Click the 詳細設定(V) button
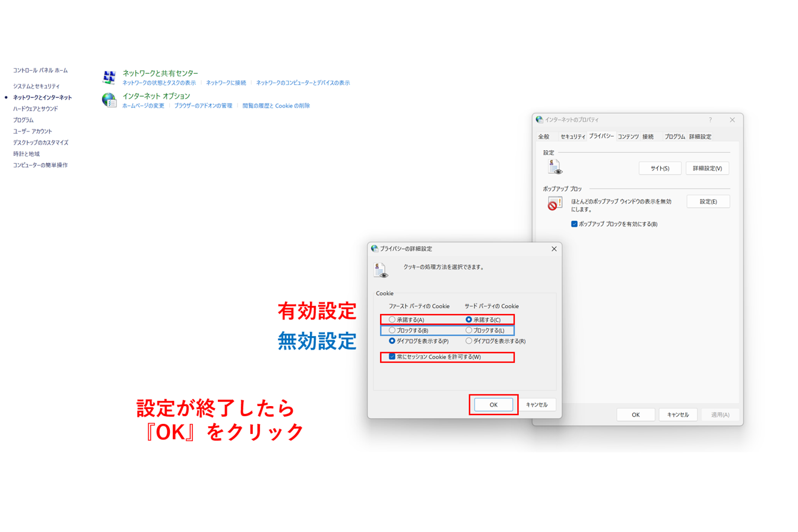 tap(707, 168)
